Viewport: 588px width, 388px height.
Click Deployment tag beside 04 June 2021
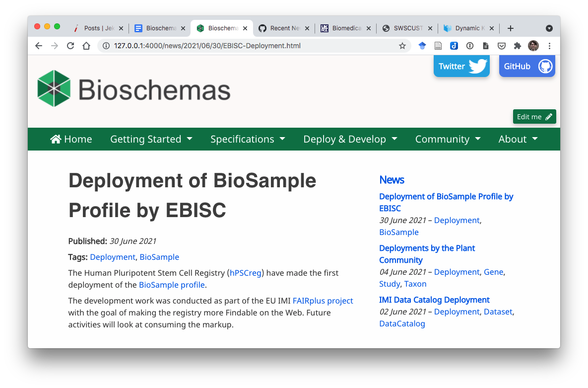click(x=457, y=272)
